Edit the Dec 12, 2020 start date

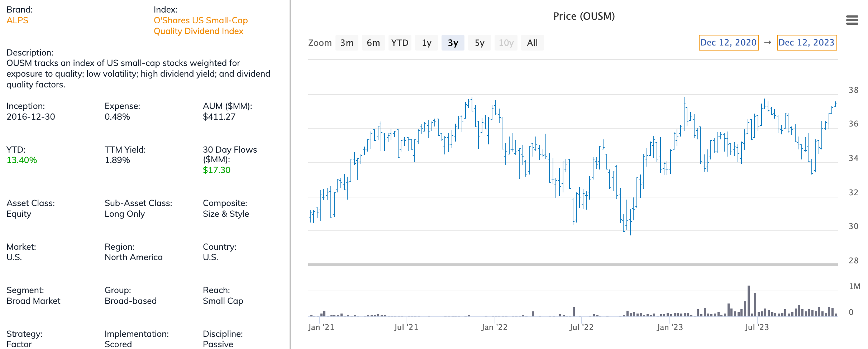click(729, 43)
